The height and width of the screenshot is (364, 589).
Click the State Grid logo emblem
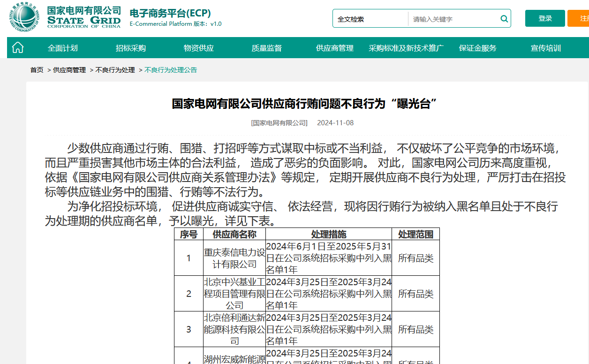[24, 17]
